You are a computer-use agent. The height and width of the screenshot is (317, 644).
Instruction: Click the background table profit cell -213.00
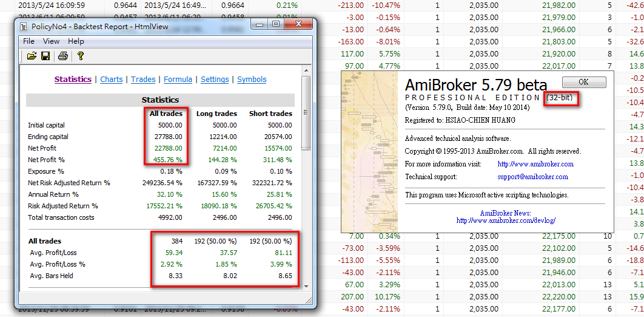coord(351,5)
